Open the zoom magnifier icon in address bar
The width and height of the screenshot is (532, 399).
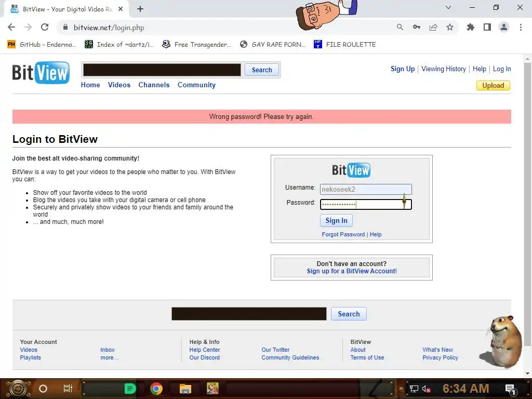[400, 27]
